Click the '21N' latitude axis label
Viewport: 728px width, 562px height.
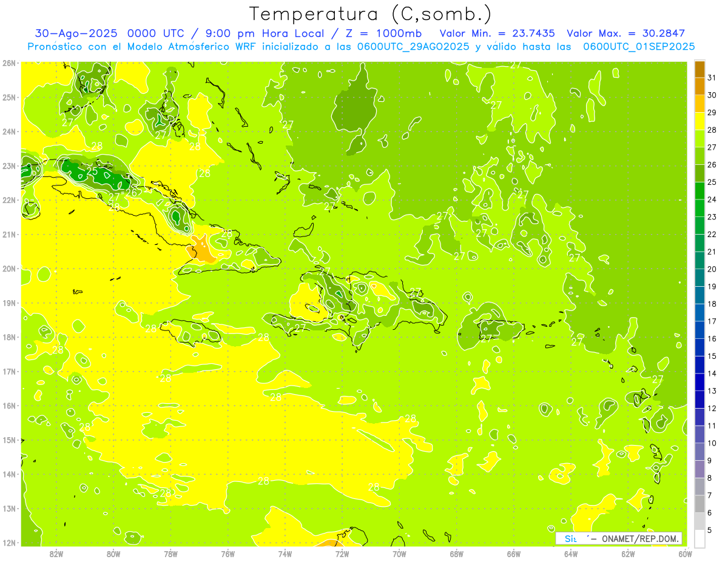(9, 234)
